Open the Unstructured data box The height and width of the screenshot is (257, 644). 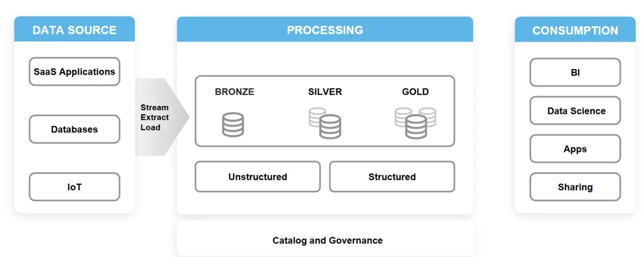pos(258,177)
